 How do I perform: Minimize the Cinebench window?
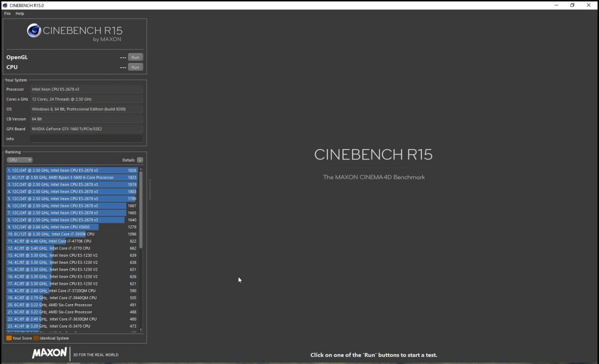(557, 5)
